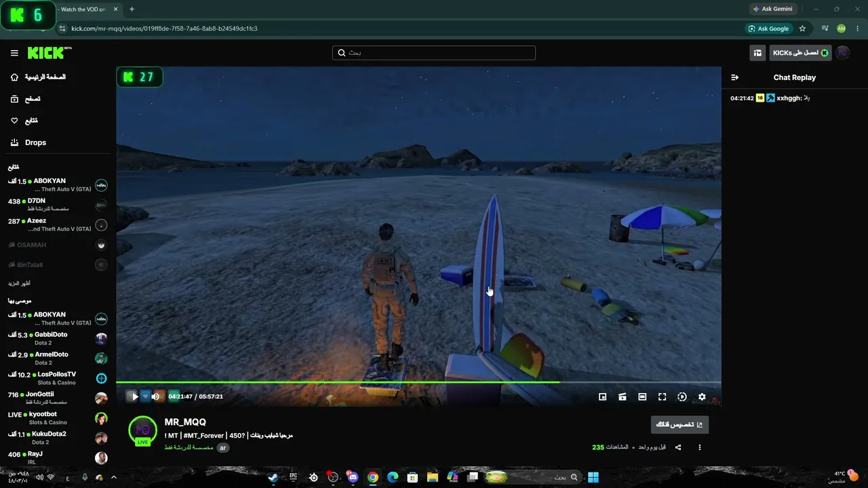The height and width of the screenshot is (488, 868).
Task: Open Discord from the taskbar
Action: (x=353, y=477)
